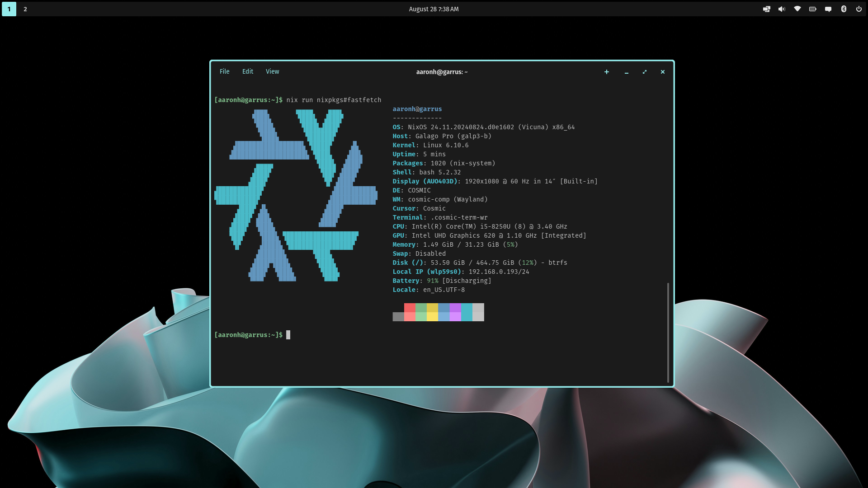Open the File menu in the terminal

tap(224, 71)
